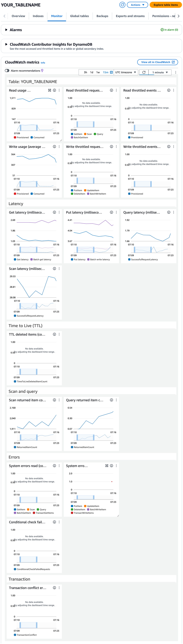Open the info icon on Scan latency chart
This screenshot has height=644, width=183.
click(x=54, y=268)
